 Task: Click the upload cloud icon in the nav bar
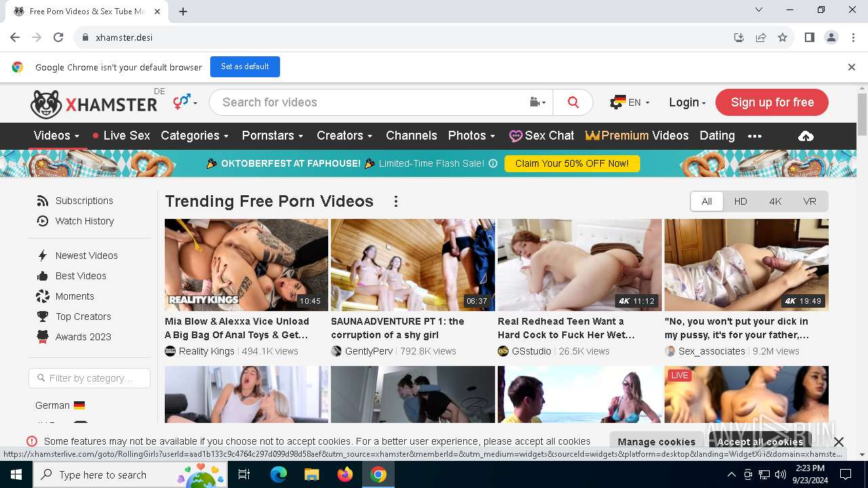pyautogui.click(x=806, y=136)
